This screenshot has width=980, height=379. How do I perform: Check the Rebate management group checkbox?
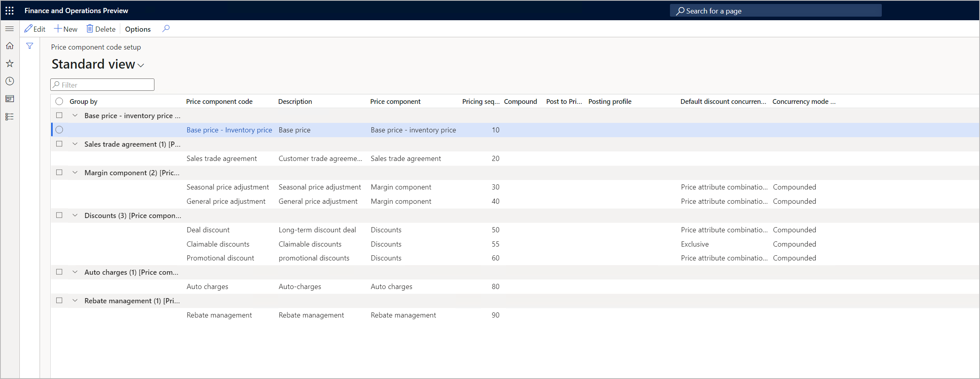click(59, 301)
